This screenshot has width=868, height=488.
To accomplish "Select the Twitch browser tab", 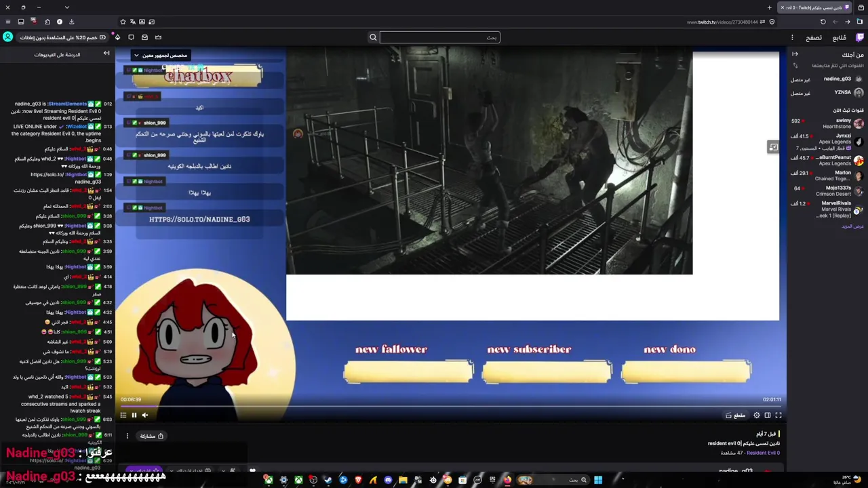I will coord(814,7).
